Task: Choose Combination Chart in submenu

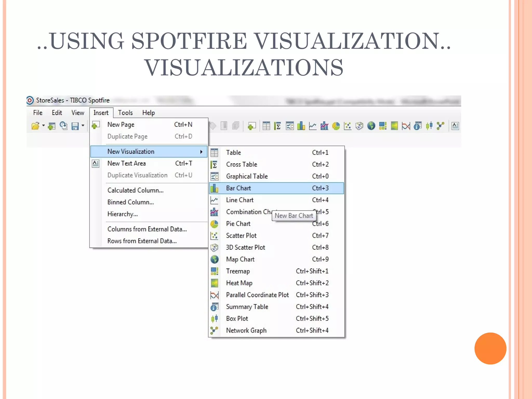Action: [276, 212]
